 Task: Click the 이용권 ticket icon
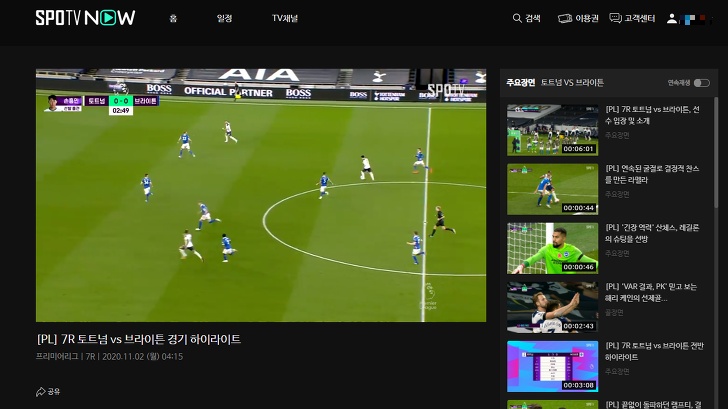point(565,18)
